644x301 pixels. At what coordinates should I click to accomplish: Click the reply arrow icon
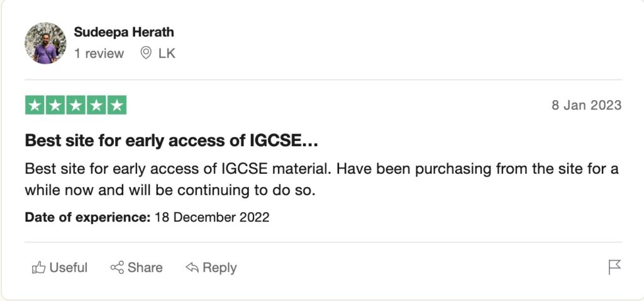pyautogui.click(x=192, y=268)
